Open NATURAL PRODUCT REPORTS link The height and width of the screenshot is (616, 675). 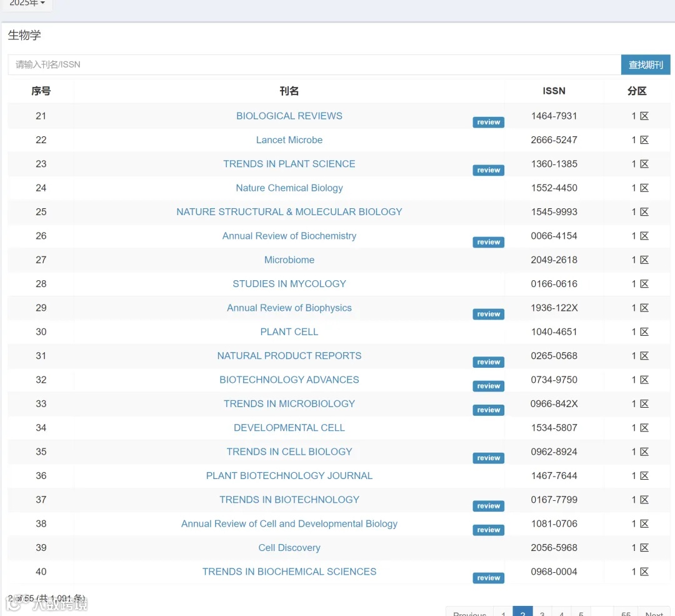289,356
